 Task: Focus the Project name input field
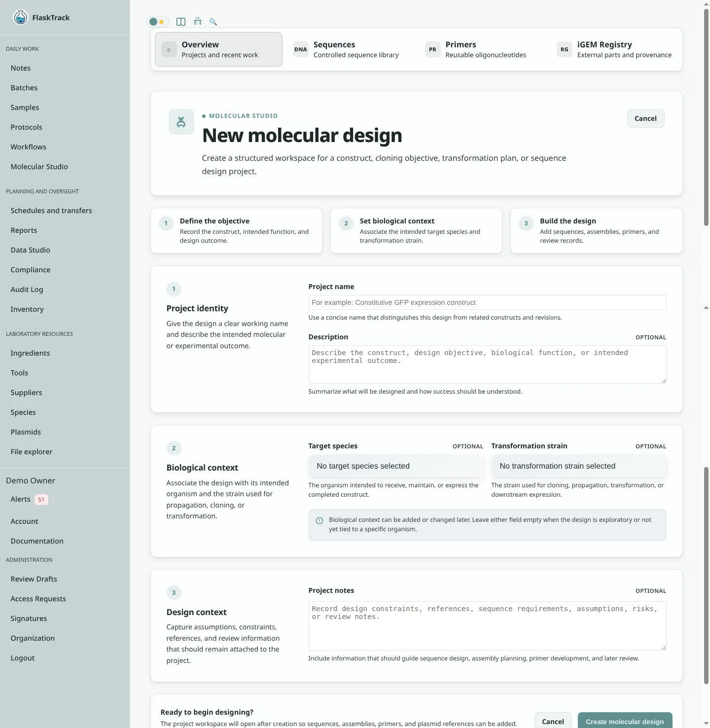click(487, 302)
